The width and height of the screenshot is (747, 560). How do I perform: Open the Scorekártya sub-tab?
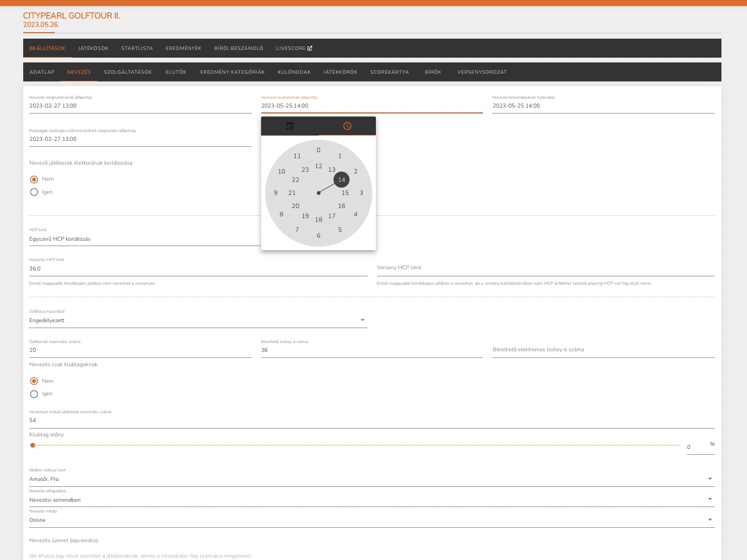[390, 72]
